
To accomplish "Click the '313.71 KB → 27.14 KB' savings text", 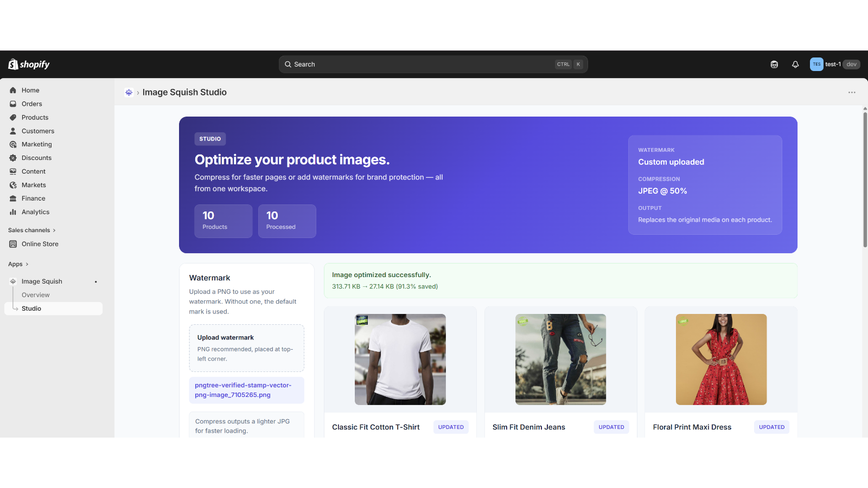I will point(385,287).
